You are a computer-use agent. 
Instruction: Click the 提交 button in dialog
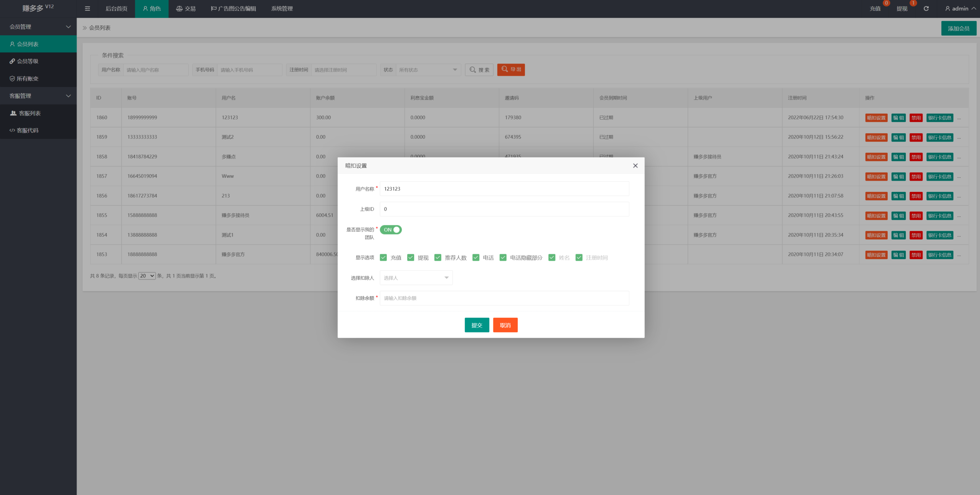[477, 325]
